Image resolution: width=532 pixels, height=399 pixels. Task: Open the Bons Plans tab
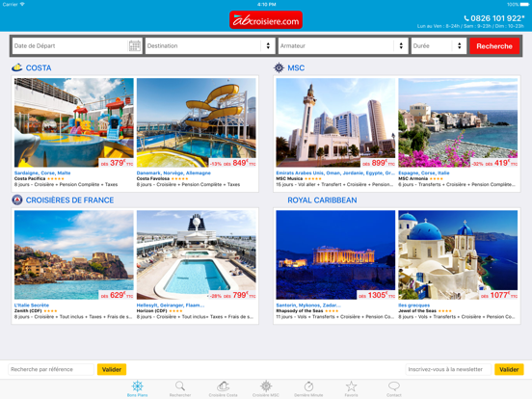click(x=138, y=388)
